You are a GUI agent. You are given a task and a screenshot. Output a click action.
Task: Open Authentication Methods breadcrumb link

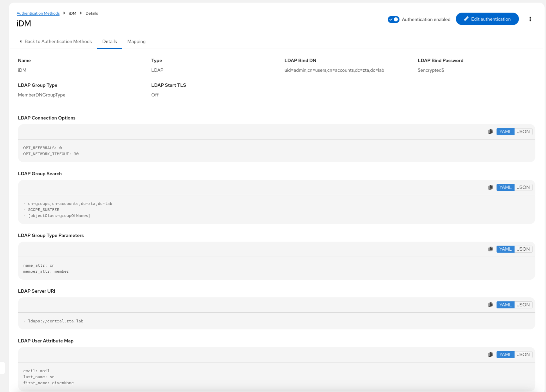(38, 13)
